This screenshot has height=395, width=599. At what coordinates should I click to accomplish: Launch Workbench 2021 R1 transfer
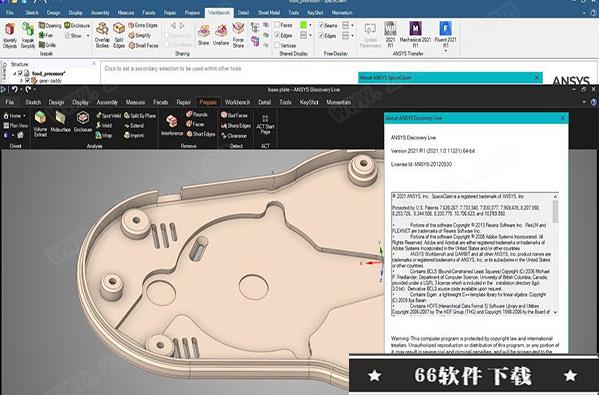click(x=390, y=34)
